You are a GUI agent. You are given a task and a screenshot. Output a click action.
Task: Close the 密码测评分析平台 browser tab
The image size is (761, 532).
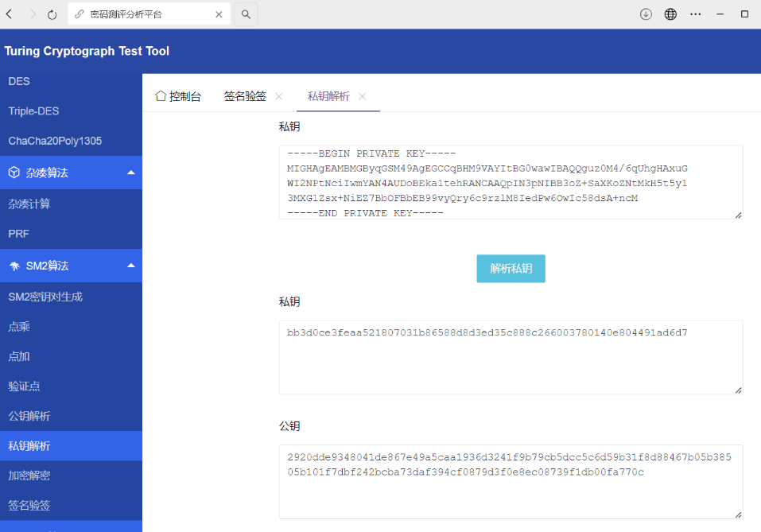click(219, 14)
